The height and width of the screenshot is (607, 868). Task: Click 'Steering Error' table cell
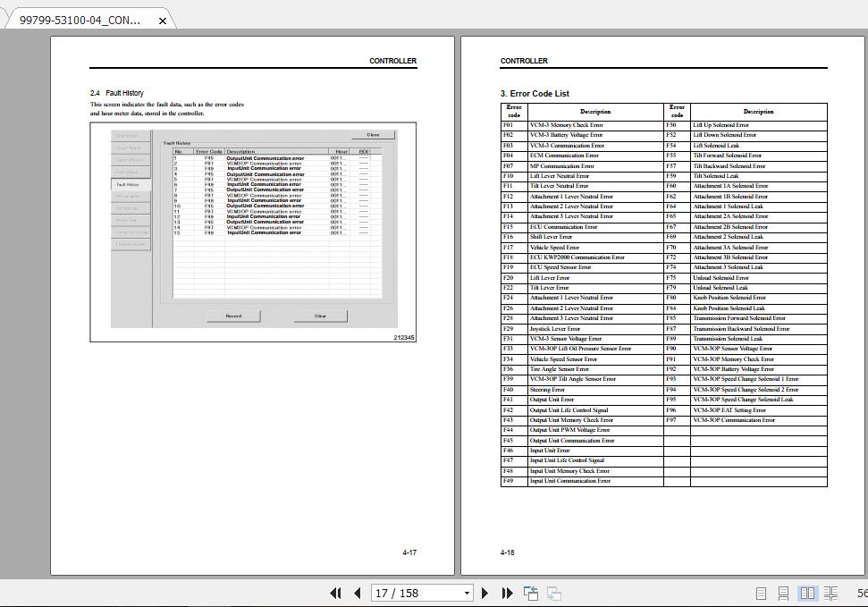pyautogui.click(x=595, y=390)
